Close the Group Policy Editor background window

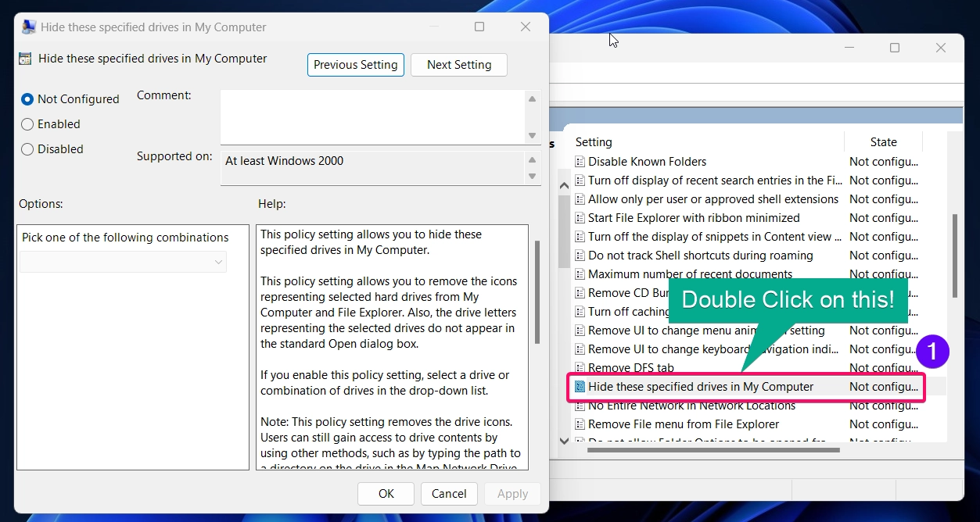(x=941, y=48)
